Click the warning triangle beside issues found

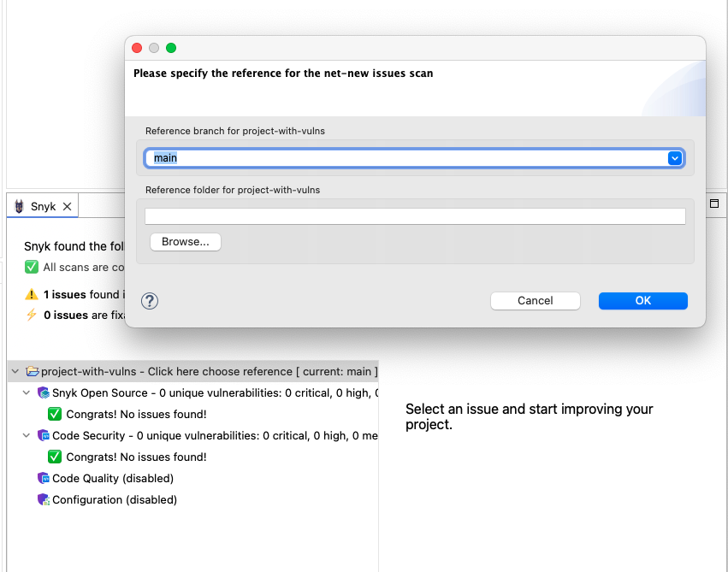click(x=32, y=294)
